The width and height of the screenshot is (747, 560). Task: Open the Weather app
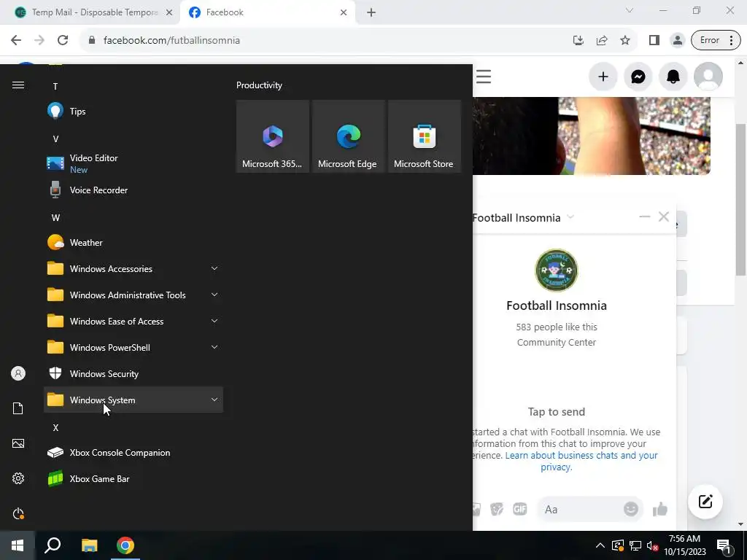[133, 242]
